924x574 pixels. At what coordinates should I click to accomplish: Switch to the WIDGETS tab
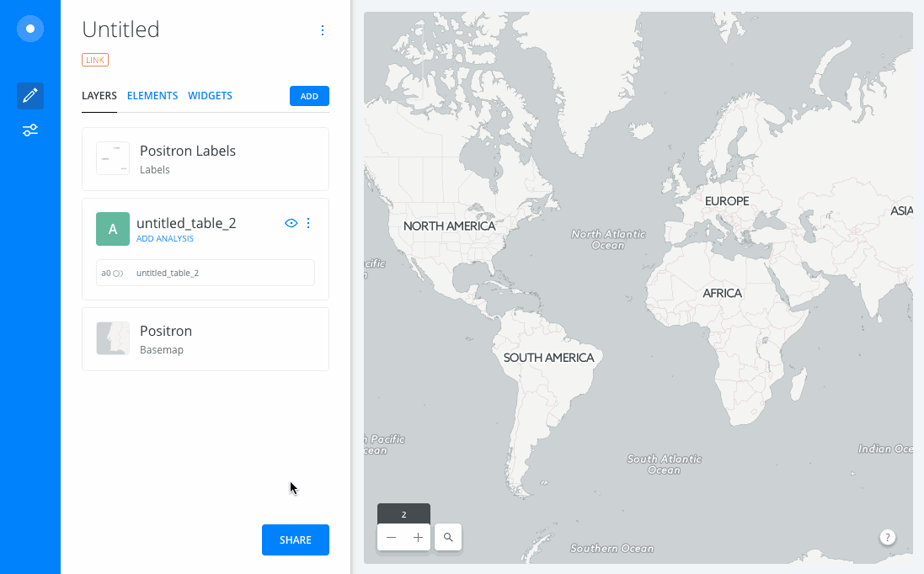[210, 95]
